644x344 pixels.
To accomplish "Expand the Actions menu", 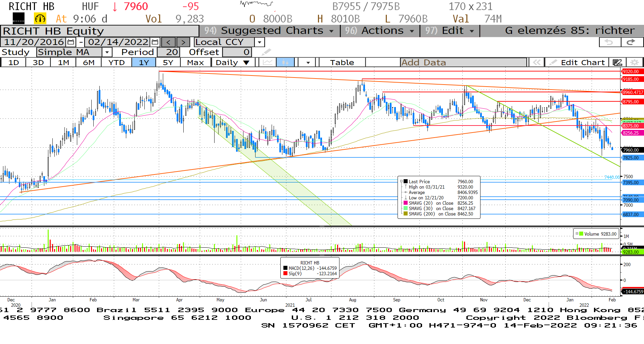I will click(x=379, y=31).
